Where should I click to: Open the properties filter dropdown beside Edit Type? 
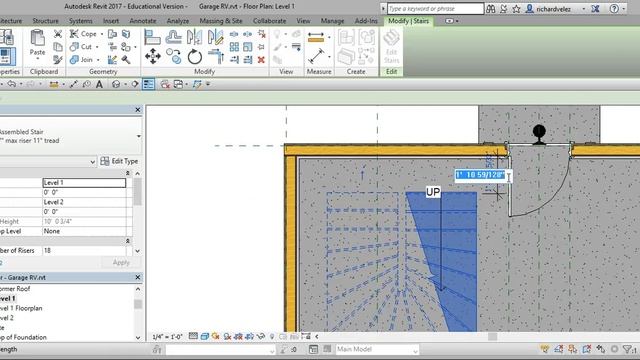click(92, 162)
